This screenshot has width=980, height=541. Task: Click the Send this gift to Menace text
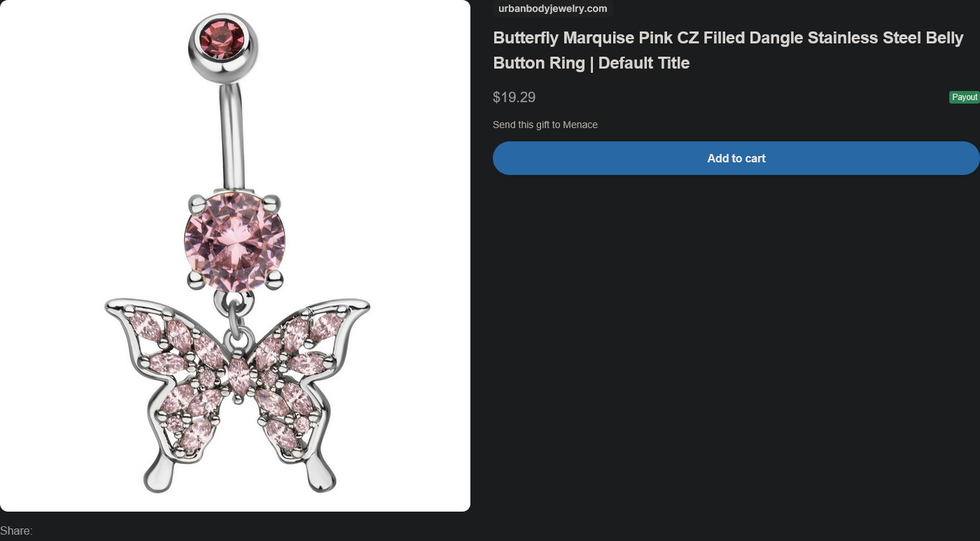coord(545,125)
